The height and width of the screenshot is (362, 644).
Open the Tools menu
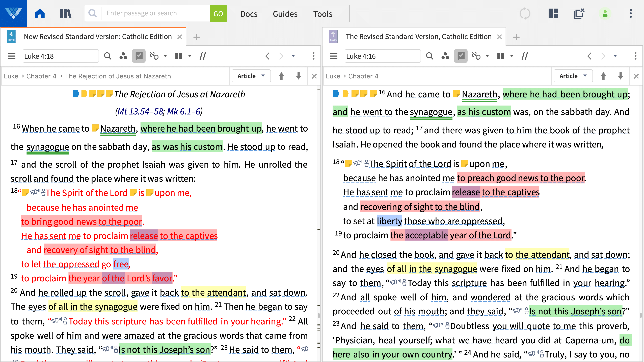coord(323,14)
